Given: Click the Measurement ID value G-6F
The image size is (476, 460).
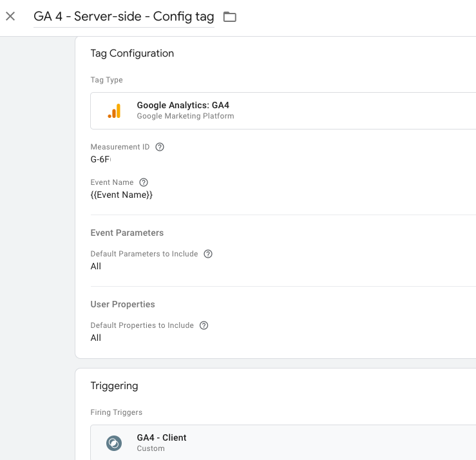Looking at the screenshot, I should [x=100, y=159].
